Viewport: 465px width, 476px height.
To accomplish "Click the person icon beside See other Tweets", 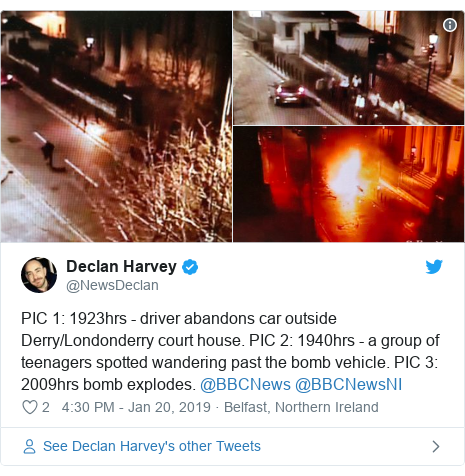I will [29, 447].
